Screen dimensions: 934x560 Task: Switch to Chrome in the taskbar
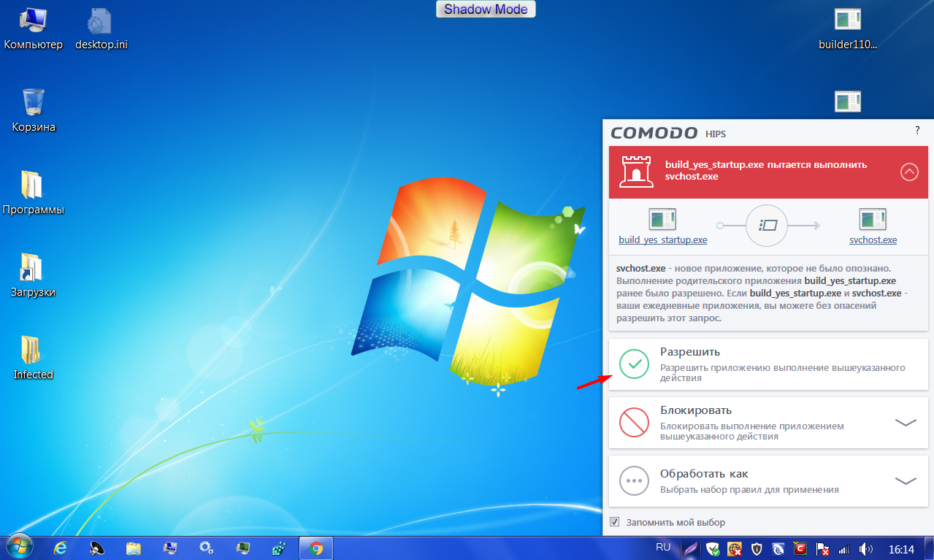(316, 548)
